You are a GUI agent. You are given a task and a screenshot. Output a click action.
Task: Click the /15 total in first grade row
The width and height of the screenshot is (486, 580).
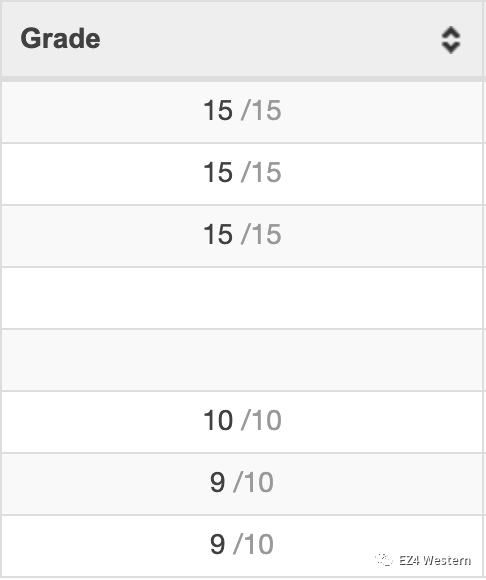(261, 110)
